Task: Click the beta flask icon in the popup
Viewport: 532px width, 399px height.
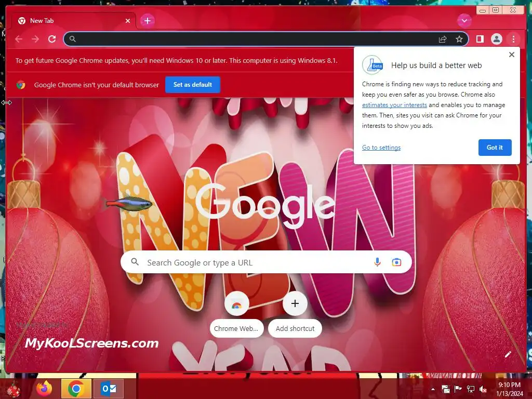Action: pyautogui.click(x=373, y=65)
